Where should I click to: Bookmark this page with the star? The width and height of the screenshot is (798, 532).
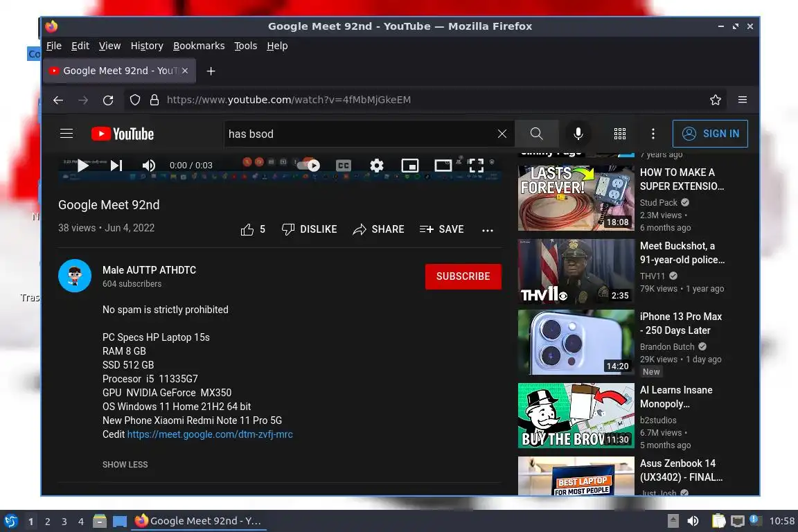(715, 100)
